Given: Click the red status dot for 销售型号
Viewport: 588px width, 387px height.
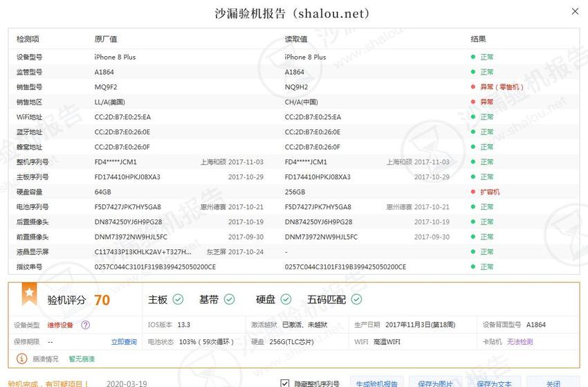Looking at the screenshot, I should (x=473, y=87).
